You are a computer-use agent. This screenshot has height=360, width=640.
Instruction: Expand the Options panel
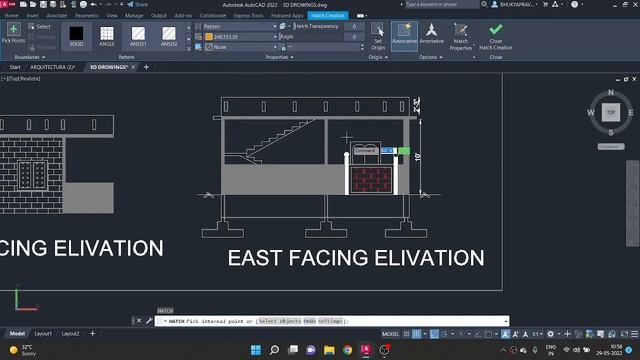[431, 57]
